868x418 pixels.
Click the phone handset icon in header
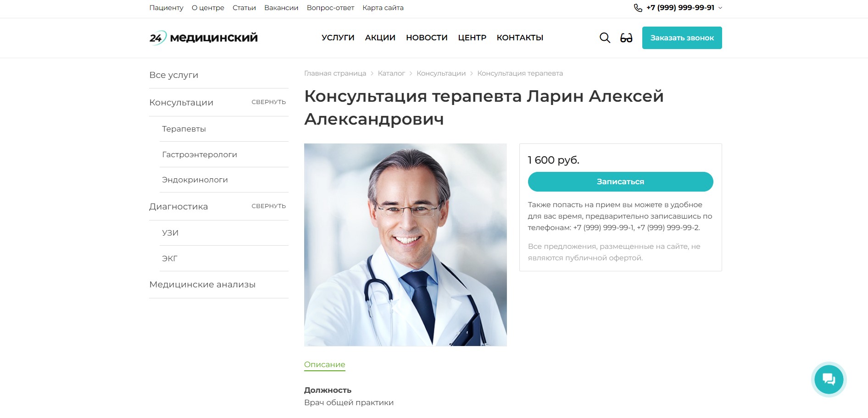pyautogui.click(x=638, y=8)
